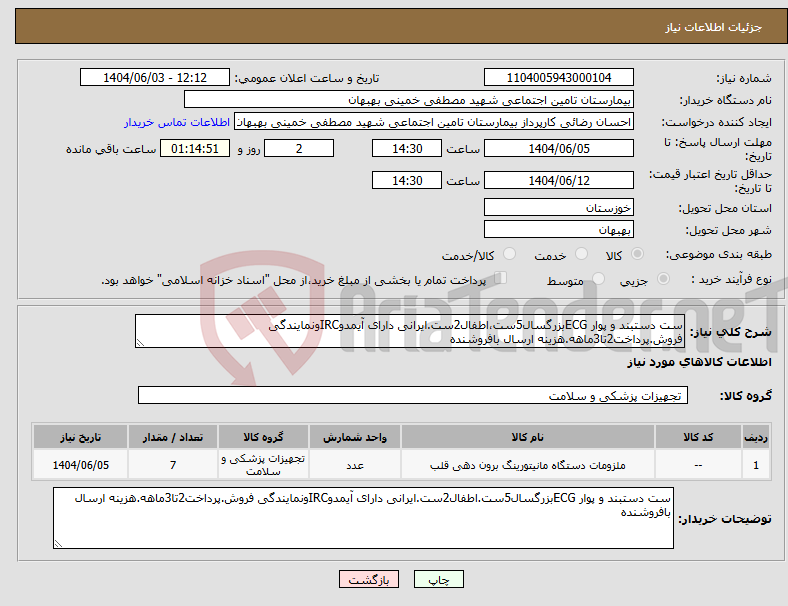Click the تاریخ نیاز column header

[x=80, y=437]
